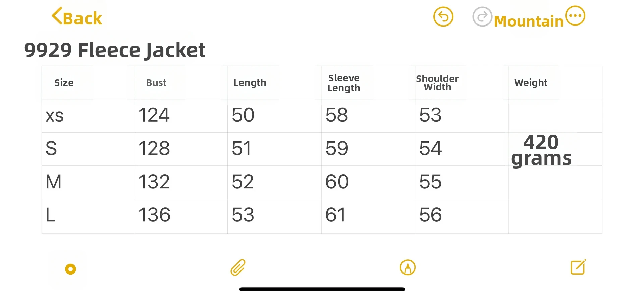This screenshot has height=297, width=644.
Task: Click the redo arrow icon
Action: pyautogui.click(x=482, y=17)
